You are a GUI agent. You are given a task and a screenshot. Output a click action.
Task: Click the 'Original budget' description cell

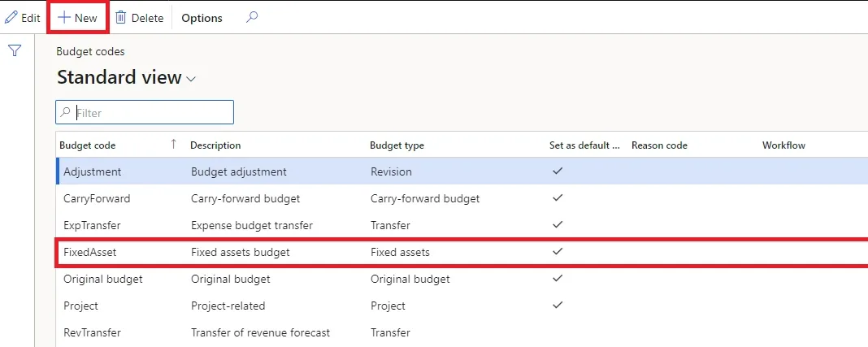pyautogui.click(x=230, y=279)
